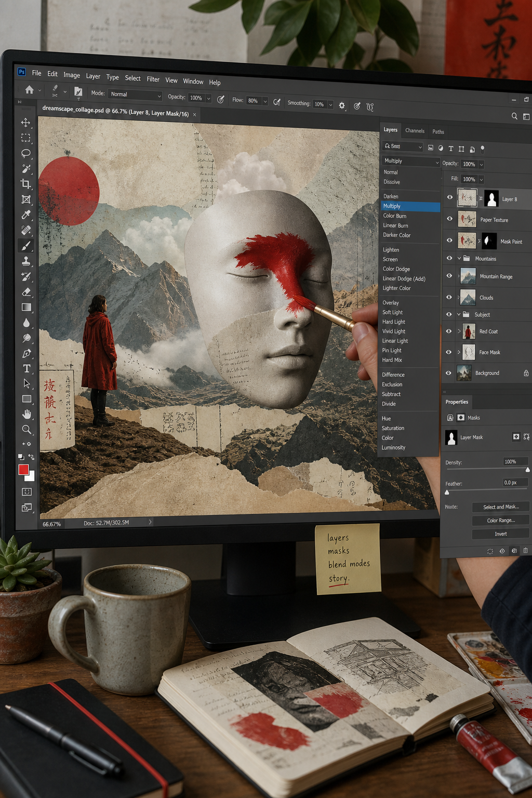Hide the Paper Texture layer
Viewport: 532px width, 798px height.
point(450,219)
